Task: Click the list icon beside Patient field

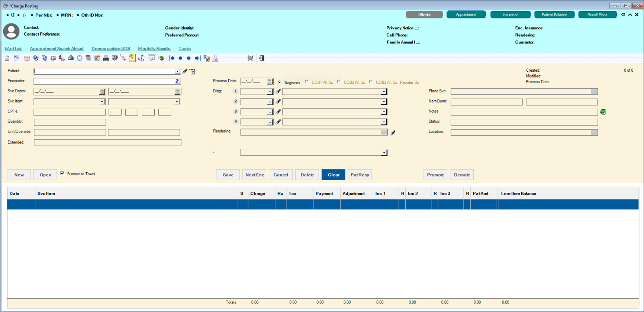Action: pyautogui.click(x=192, y=71)
